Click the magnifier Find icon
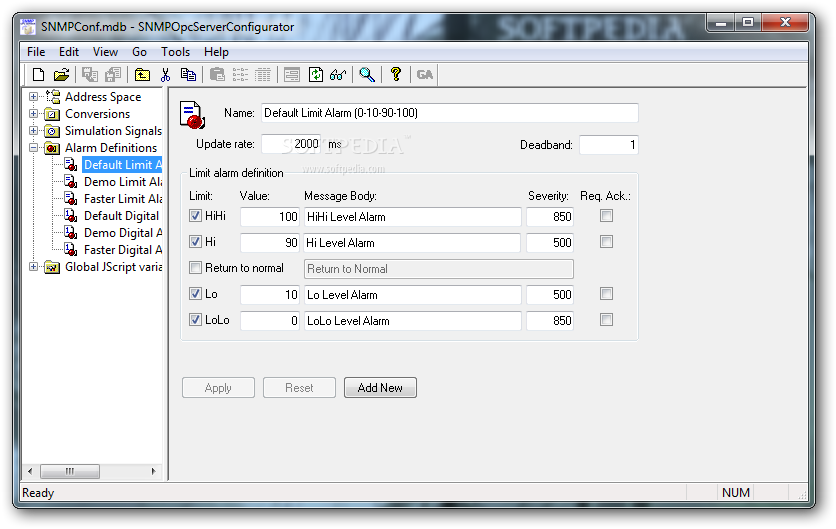The image size is (836, 529). point(367,75)
